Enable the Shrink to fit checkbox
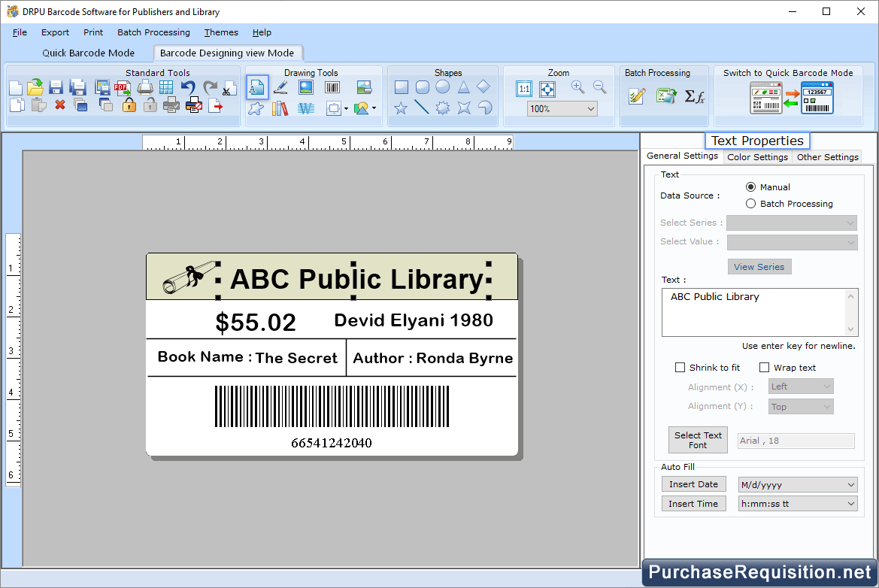Image resolution: width=879 pixels, height=588 pixels. (680, 367)
